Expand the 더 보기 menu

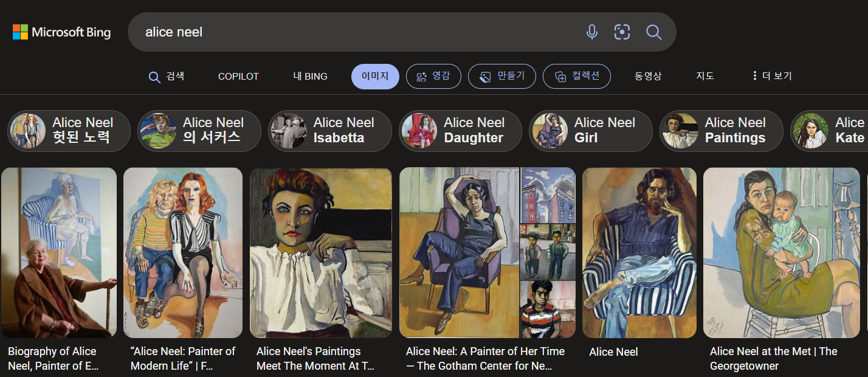coord(771,77)
